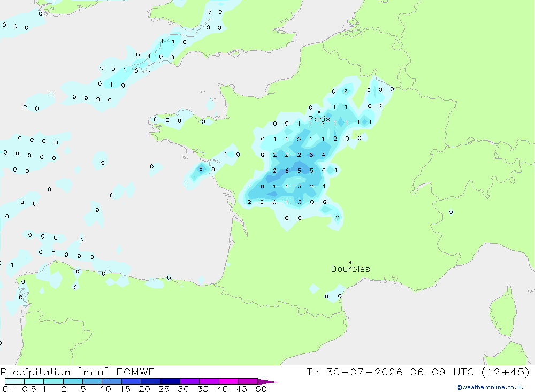535x392 pixels.
Task: Click the legend label 25
Action: 164,389
